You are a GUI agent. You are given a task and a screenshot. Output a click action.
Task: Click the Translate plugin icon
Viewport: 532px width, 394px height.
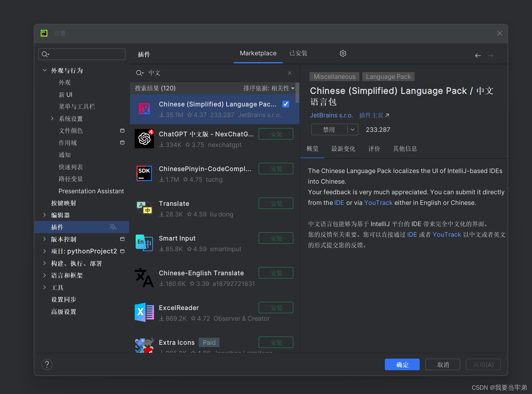[144, 208]
